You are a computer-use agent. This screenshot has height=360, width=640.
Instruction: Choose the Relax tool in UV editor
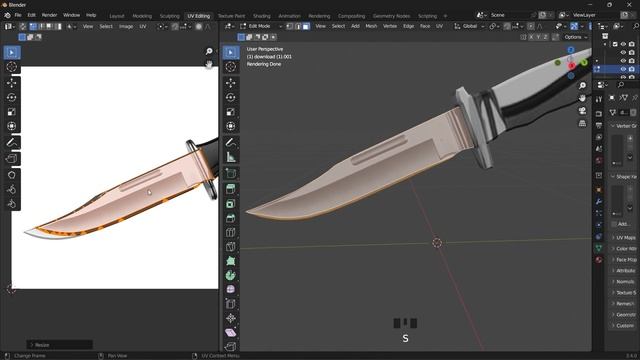click(11, 189)
